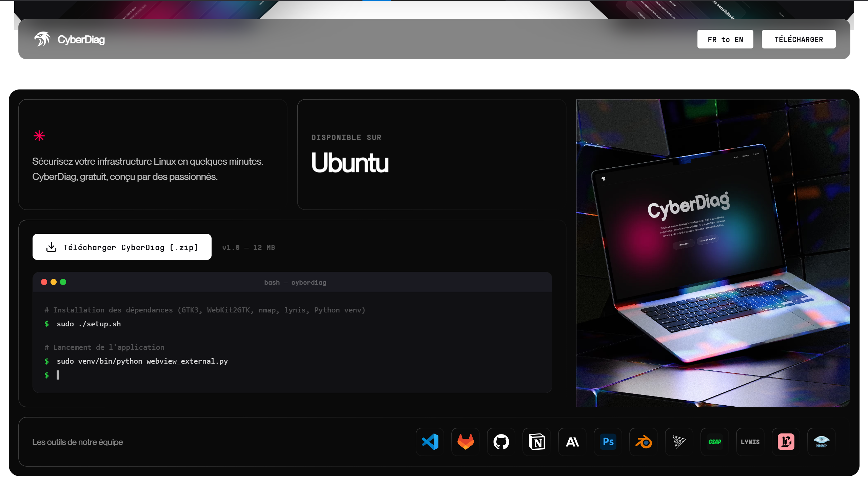The image size is (868, 488).
Task: Click the GSAP icon
Action: pos(715,442)
